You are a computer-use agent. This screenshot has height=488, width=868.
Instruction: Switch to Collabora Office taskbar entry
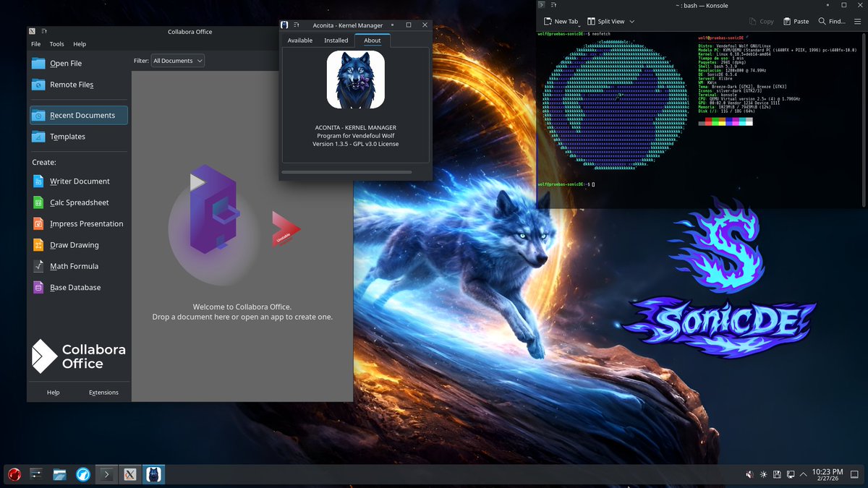130,474
